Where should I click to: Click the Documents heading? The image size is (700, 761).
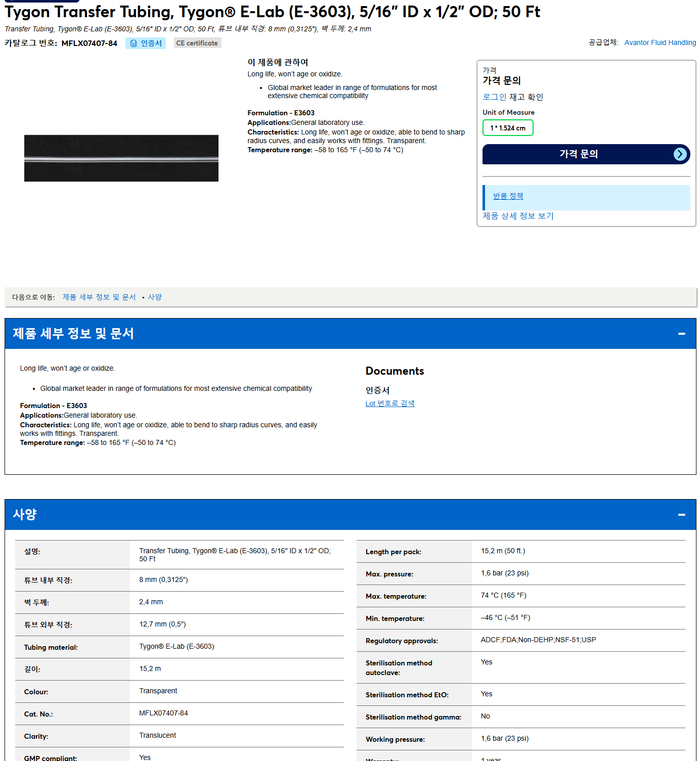pyautogui.click(x=395, y=371)
